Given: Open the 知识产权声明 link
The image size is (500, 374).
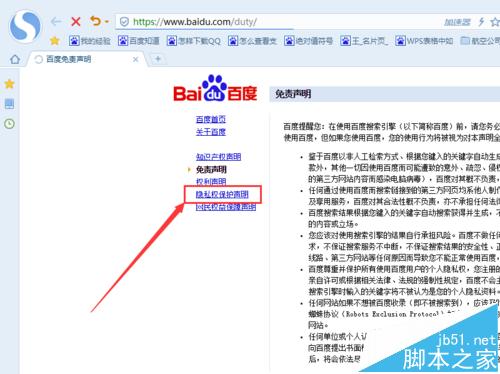Looking at the screenshot, I should (x=218, y=157).
